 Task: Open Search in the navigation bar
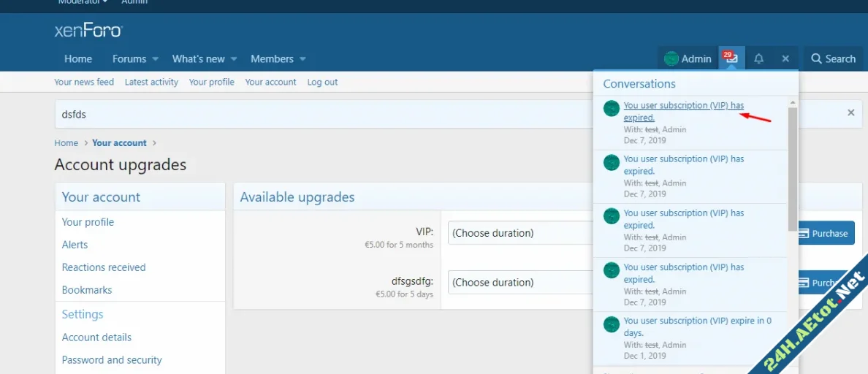pyautogui.click(x=834, y=58)
